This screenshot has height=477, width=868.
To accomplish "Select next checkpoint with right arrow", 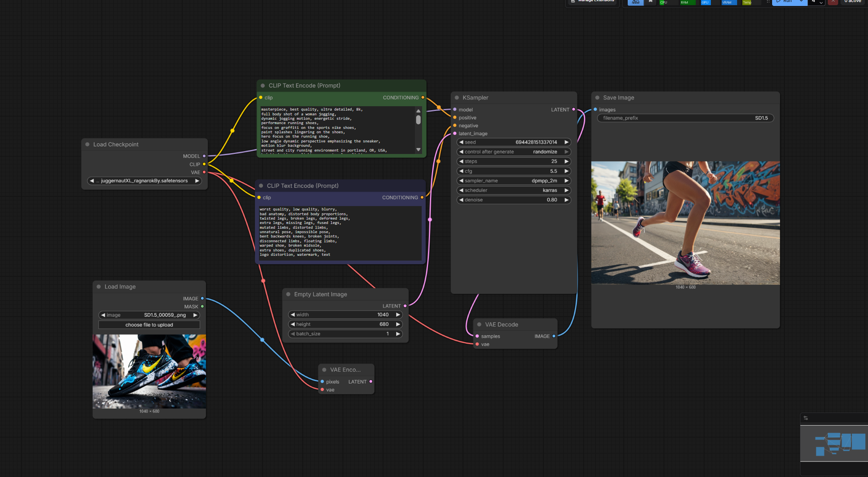I will (x=197, y=181).
